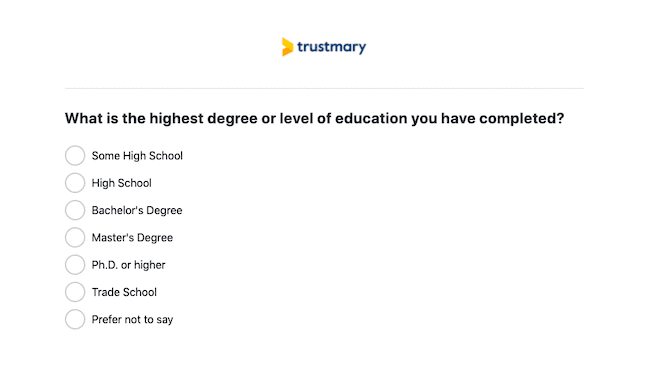Viewport: 650px width, 367px height.
Task: Click the 'Bachelor's Degree' label text
Action: 137,211
